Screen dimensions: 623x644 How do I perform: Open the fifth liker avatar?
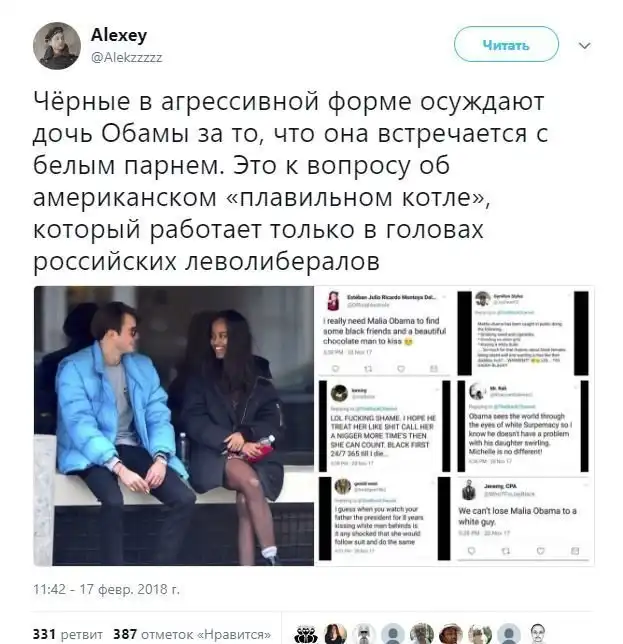point(422,635)
